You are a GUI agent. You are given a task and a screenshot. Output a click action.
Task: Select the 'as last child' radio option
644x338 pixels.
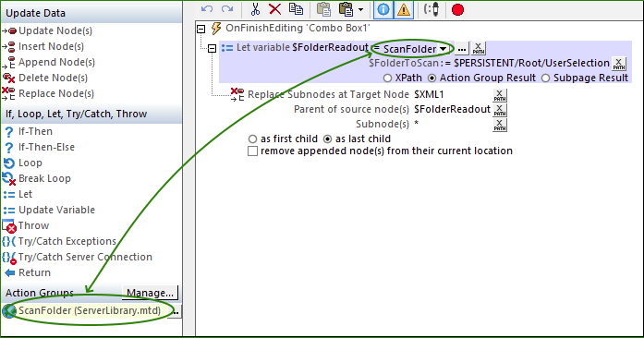pyautogui.click(x=327, y=139)
